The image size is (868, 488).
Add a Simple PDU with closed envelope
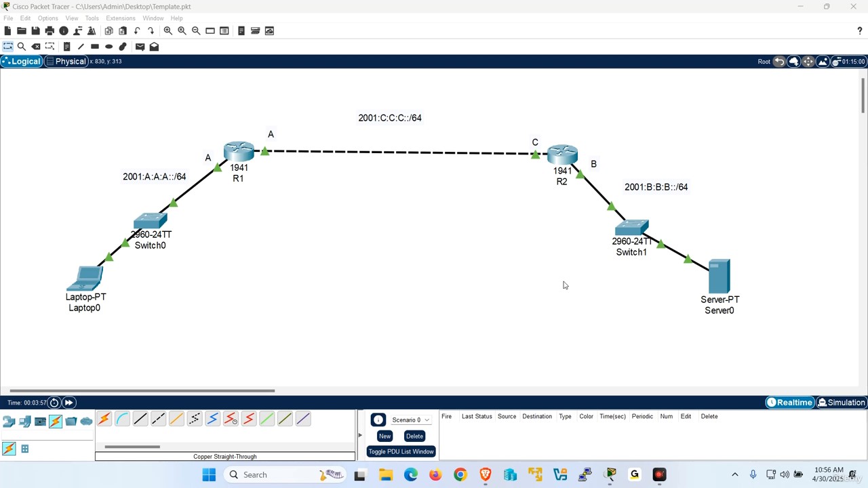coord(140,47)
